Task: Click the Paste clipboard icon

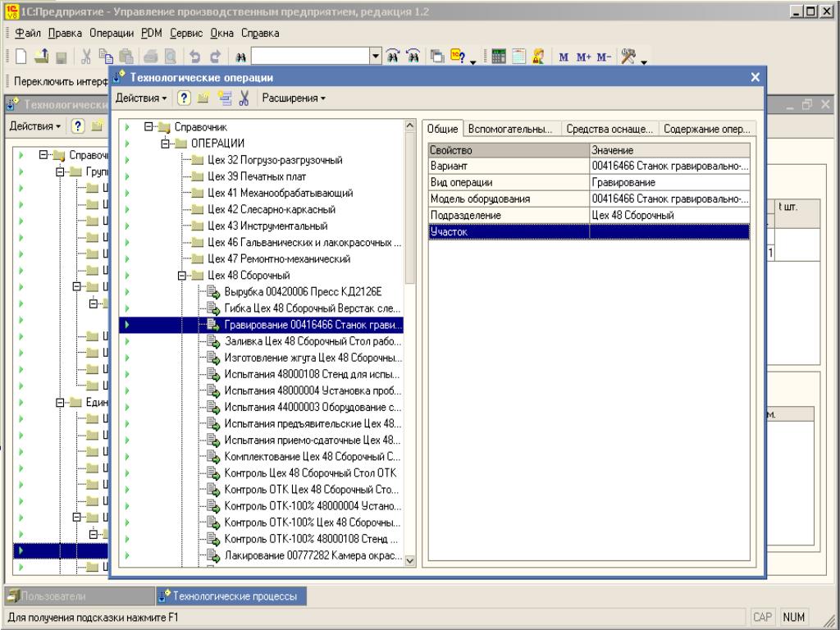Action: 126,57
